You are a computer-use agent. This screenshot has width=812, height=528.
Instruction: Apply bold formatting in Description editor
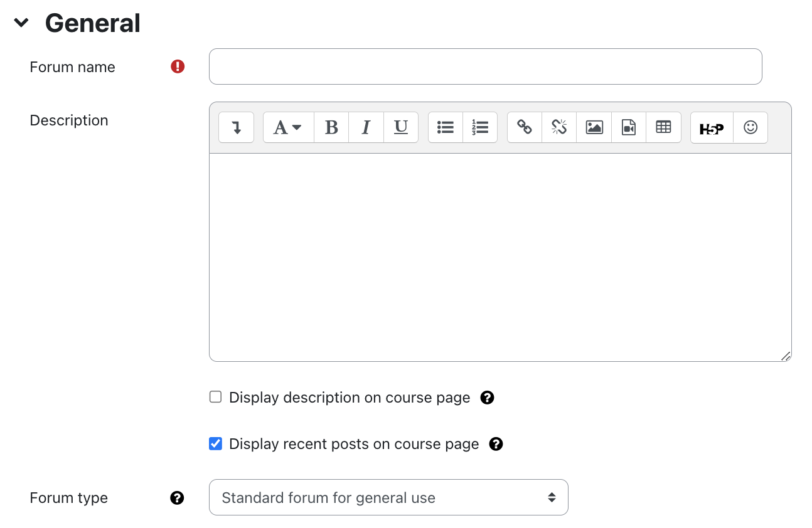click(x=331, y=128)
